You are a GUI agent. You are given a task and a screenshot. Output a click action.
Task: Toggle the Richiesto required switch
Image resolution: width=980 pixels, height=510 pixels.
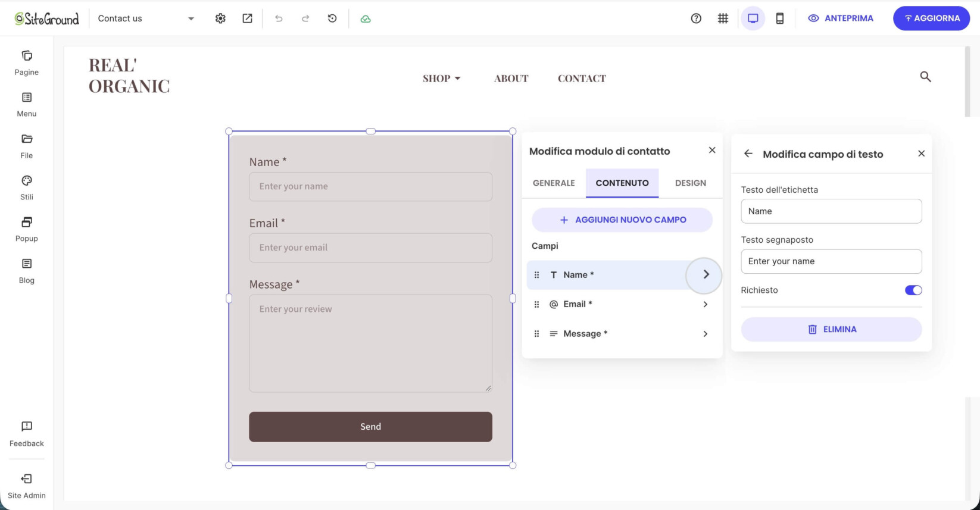(913, 290)
